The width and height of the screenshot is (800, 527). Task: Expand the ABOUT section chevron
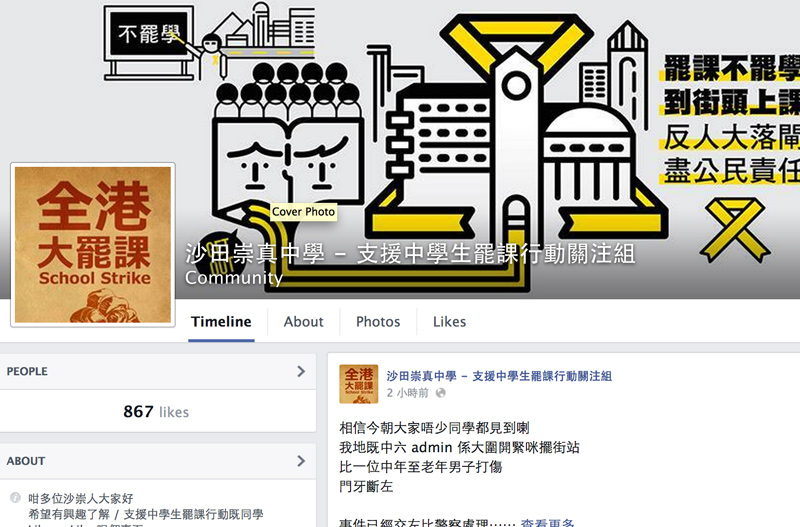tap(301, 461)
